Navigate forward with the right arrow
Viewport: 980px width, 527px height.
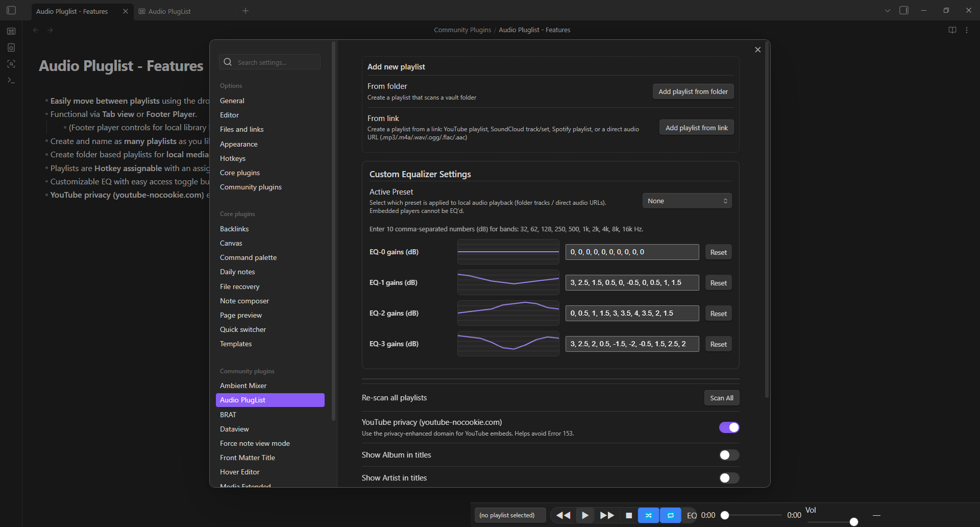[x=50, y=30]
